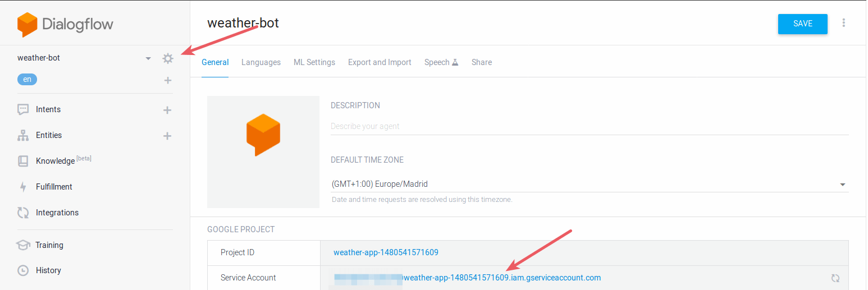Viewport: 868px width, 290px height.
Task: Open the three-dot more options menu
Action: pos(843,23)
